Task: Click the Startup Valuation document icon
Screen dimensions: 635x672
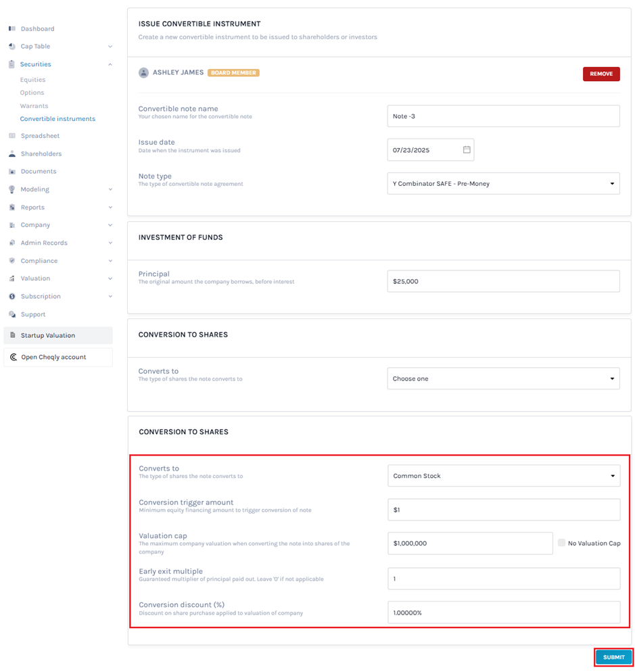Action: (x=12, y=335)
